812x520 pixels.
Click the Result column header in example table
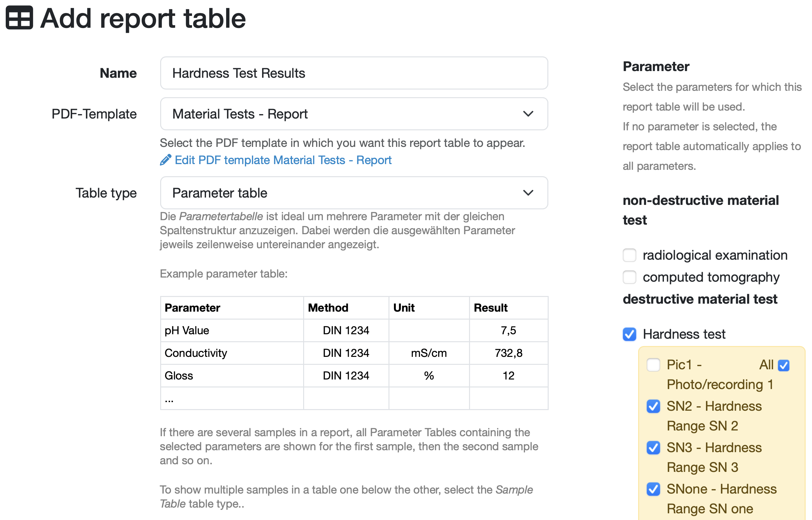click(490, 308)
